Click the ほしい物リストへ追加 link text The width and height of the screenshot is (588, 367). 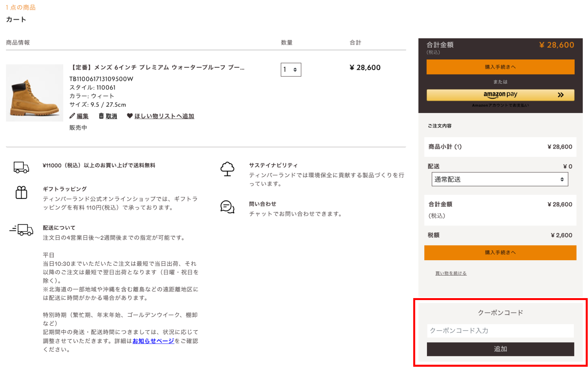click(x=164, y=116)
